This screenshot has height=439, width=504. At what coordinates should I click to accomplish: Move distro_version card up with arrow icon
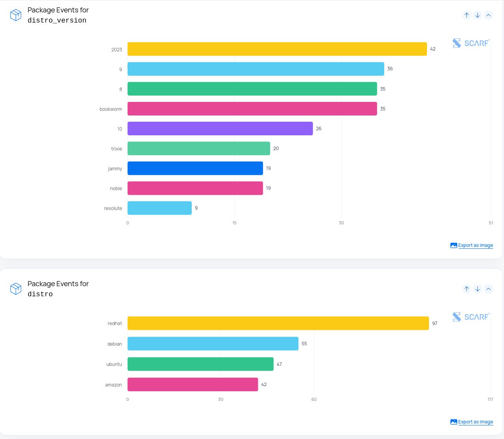[467, 15]
